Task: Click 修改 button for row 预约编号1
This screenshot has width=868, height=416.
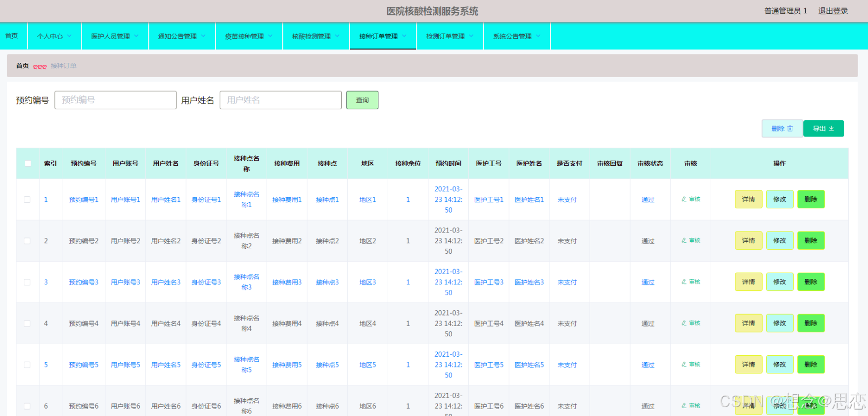Action: click(779, 199)
